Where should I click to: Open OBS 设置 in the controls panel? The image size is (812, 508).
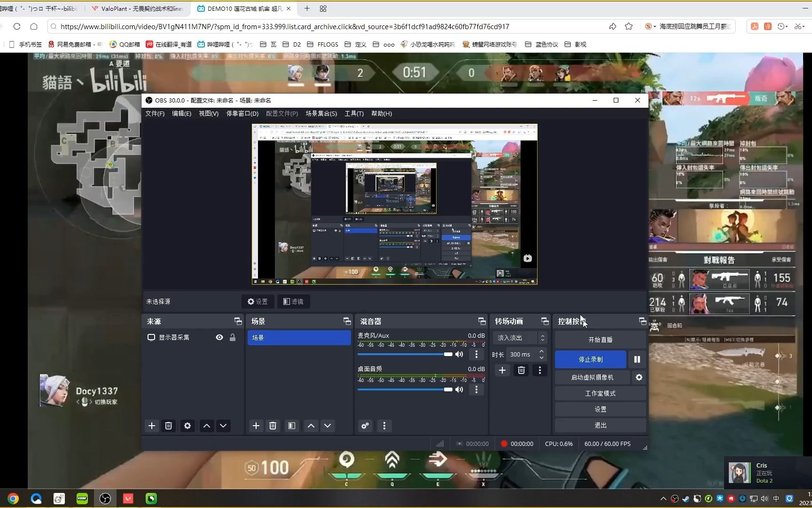click(x=600, y=409)
